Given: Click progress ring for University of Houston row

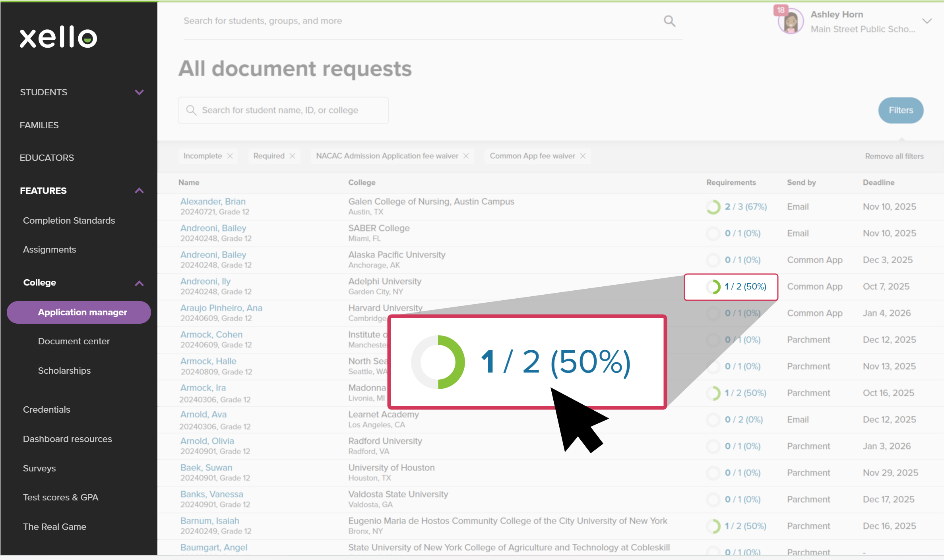Looking at the screenshot, I should coord(713,473).
